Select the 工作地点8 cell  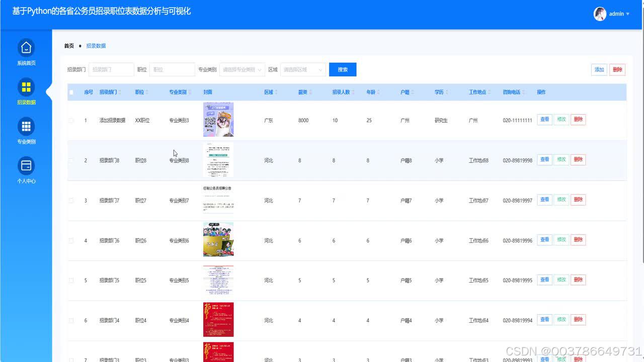click(478, 161)
